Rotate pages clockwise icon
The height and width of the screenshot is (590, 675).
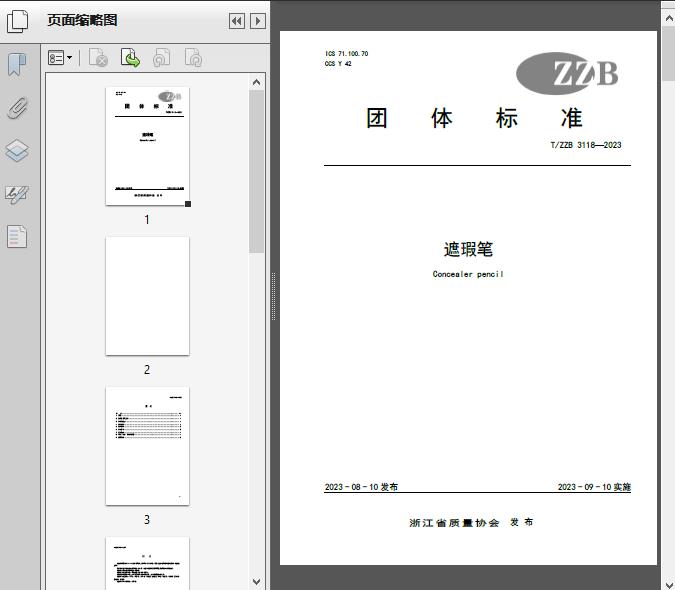[193, 58]
